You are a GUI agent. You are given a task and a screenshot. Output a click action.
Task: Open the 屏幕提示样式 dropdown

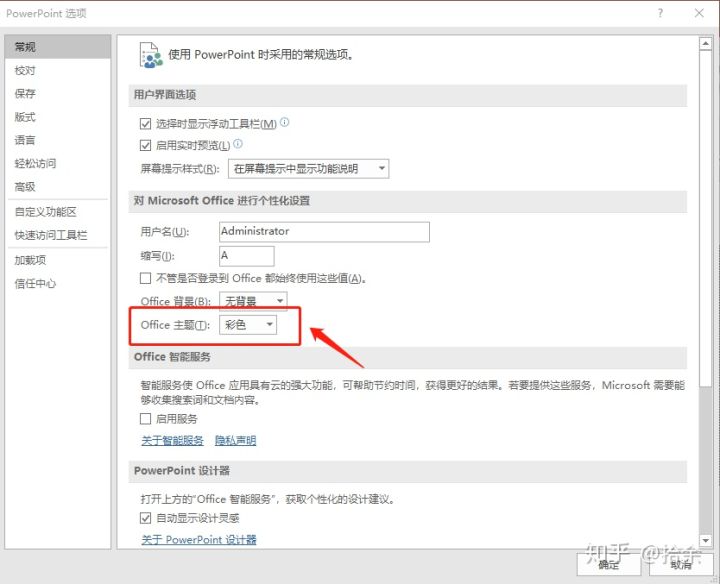(309, 168)
